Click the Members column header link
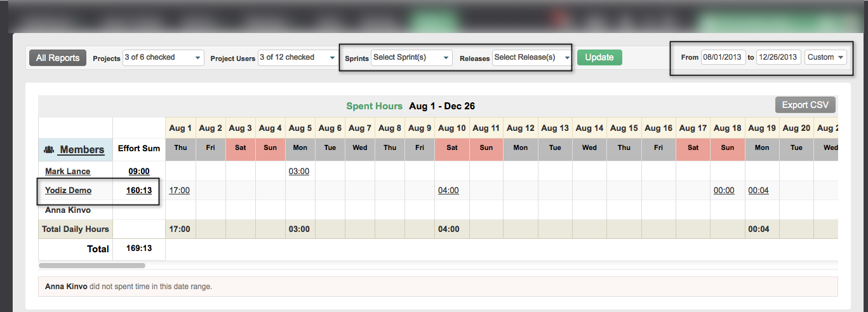 [82, 150]
